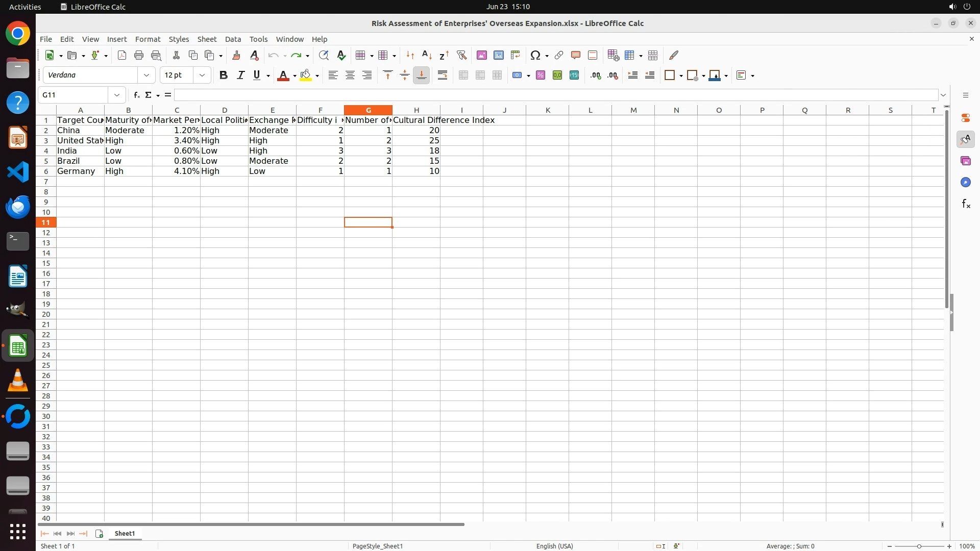The height and width of the screenshot is (551, 980).
Task: Insert a chart from the toolbar
Action: (499, 55)
